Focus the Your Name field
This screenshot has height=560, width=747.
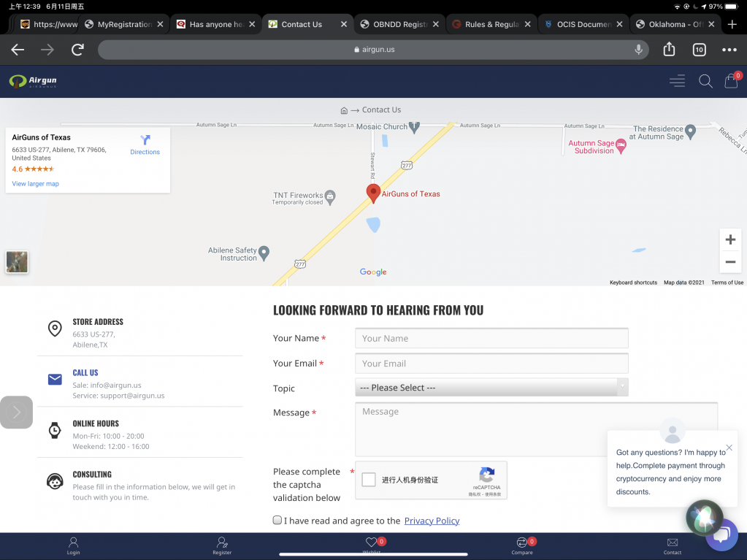point(491,338)
